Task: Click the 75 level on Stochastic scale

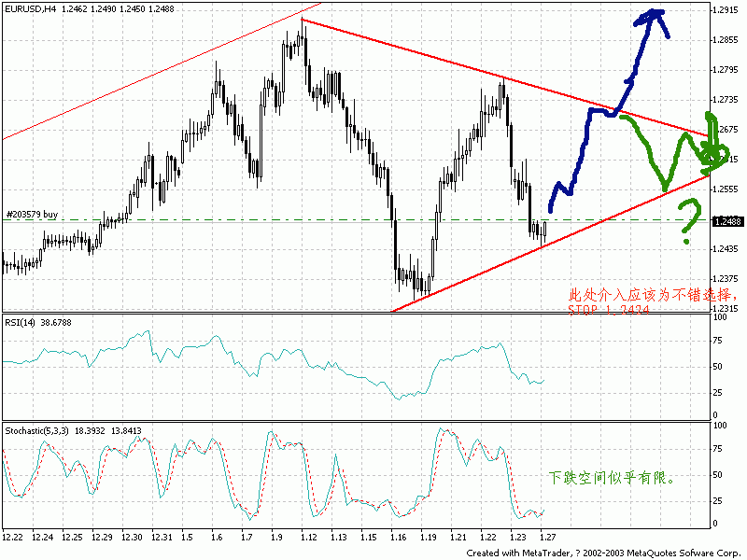Action: pyautogui.click(x=717, y=449)
